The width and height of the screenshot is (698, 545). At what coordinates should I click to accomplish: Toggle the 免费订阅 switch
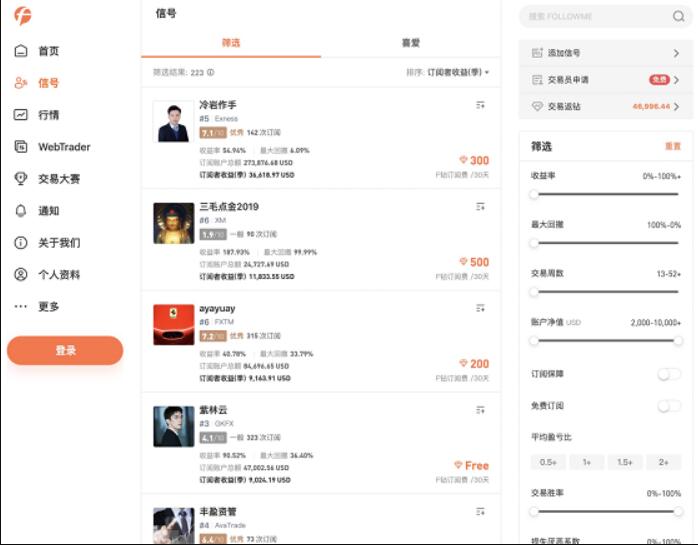tap(670, 406)
